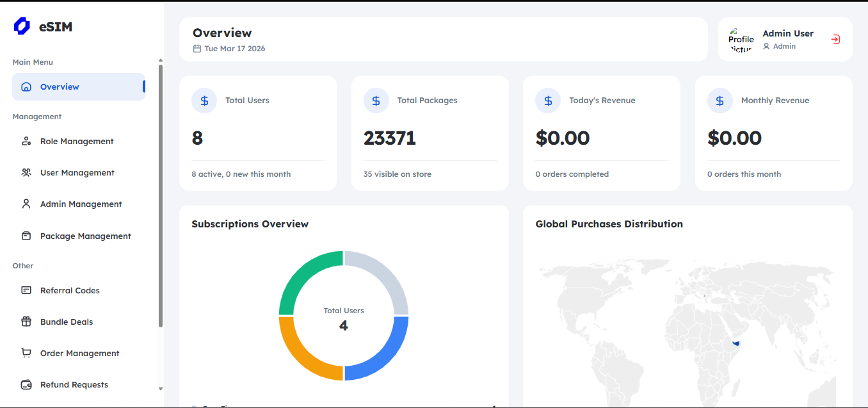Click the Role Management icon
Image resolution: width=868 pixels, height=408 pixels.
(26, 141)
